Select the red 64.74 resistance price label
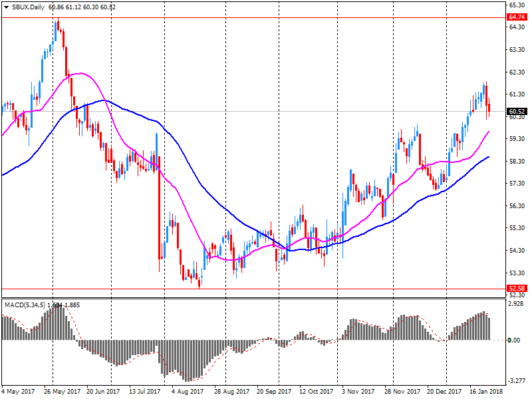The height and width of the screenshot is (399, 532). (517, 17)
